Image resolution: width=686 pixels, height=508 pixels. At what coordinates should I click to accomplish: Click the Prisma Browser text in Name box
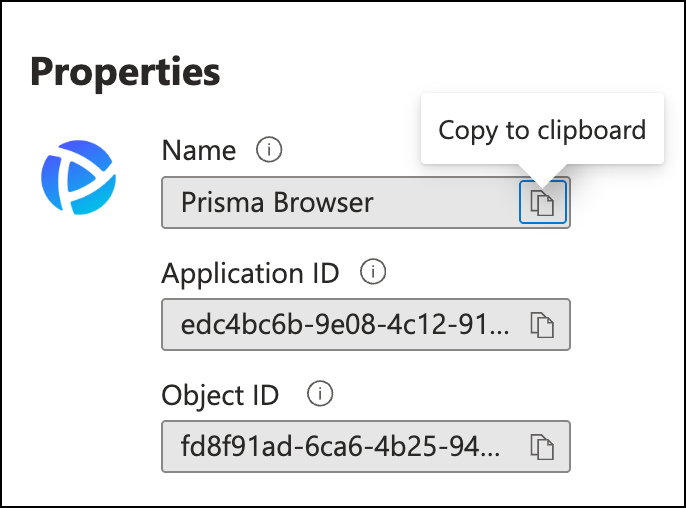pos(277,203)
